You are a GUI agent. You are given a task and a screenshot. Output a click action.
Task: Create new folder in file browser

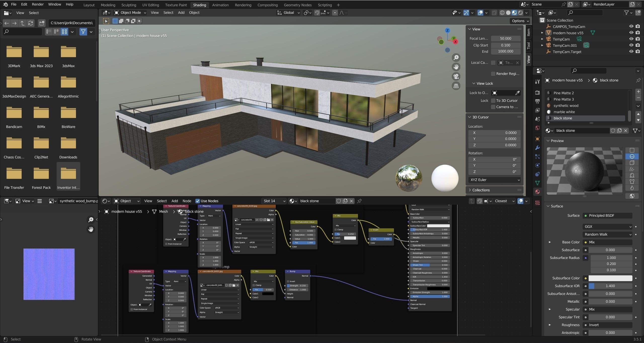pyautogui.click(x=42, y=23)
